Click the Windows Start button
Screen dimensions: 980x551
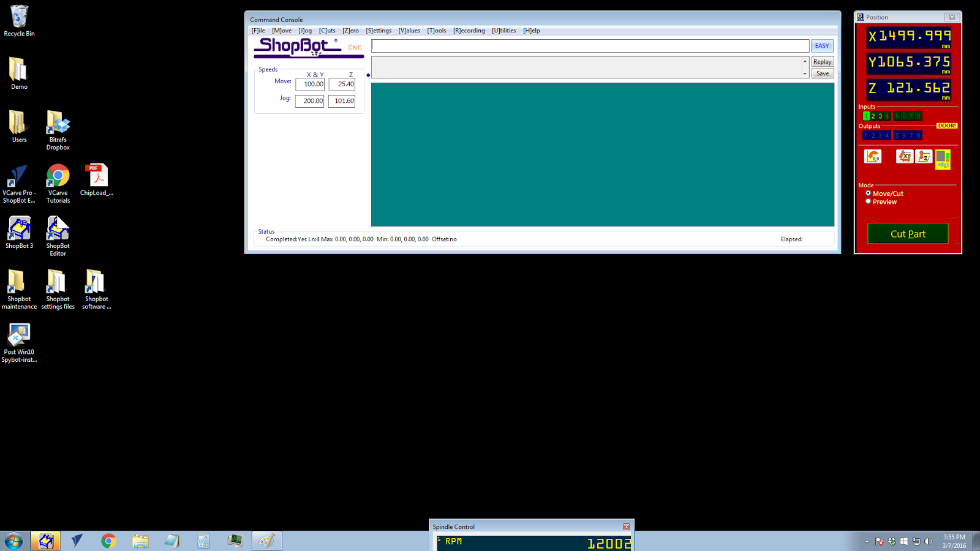[13, 541]
